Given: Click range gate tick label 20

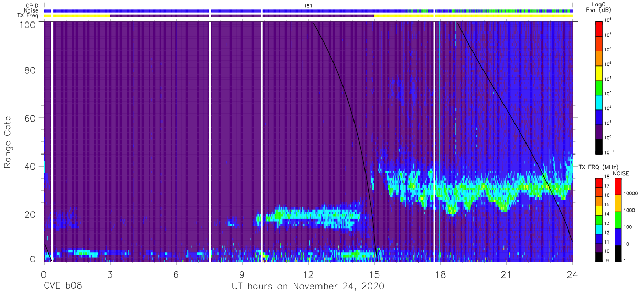Looking at the screenshot, I should pyautogui.click(x=30, y=214).
